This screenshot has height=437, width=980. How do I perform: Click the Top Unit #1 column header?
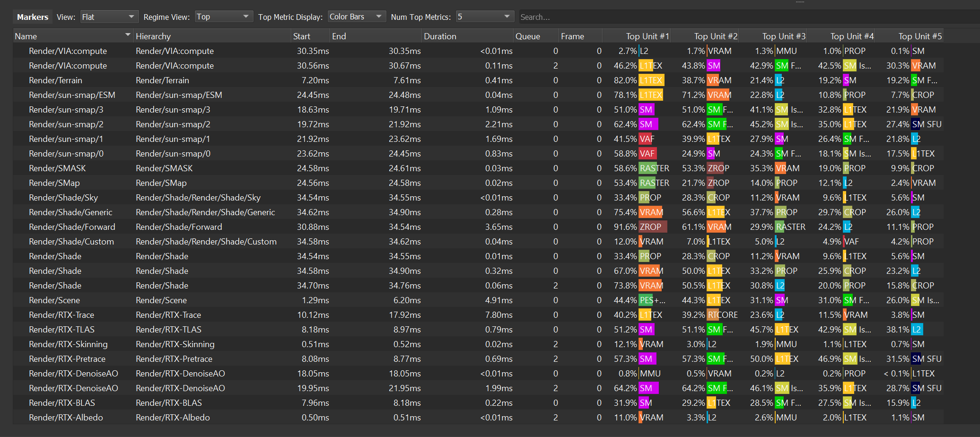point(647,36)
